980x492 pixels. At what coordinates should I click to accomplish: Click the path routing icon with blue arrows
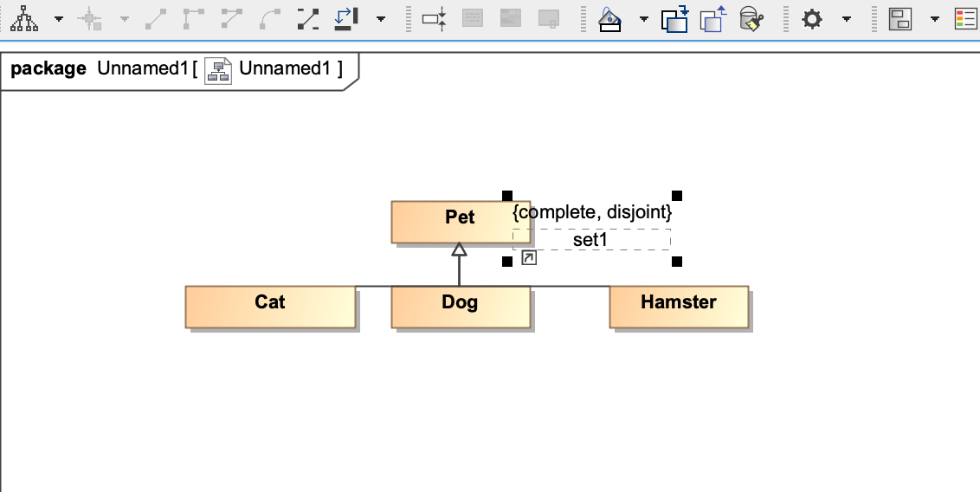(345, 19)
